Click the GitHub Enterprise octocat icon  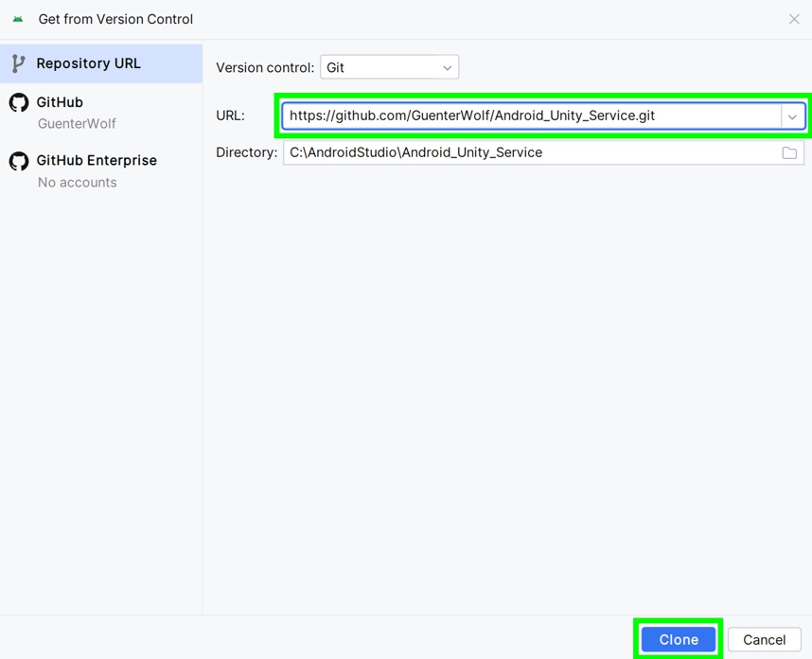tap(19, 161)
